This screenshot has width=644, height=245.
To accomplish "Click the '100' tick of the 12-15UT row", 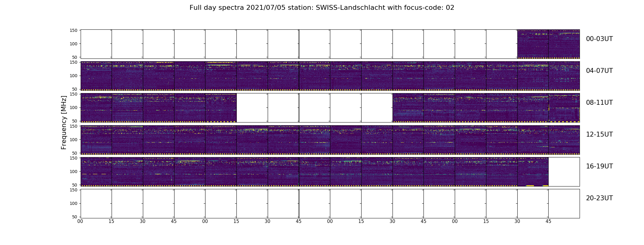I will click(x=74, y=139).
